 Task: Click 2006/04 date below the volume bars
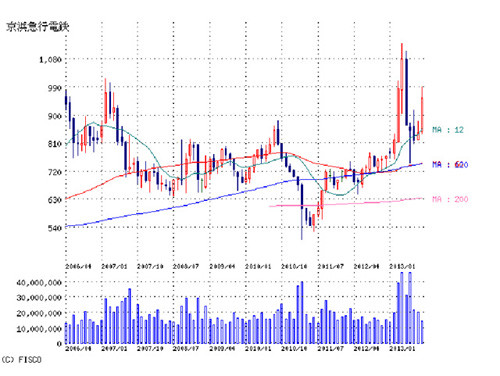(x=78, y=348)
